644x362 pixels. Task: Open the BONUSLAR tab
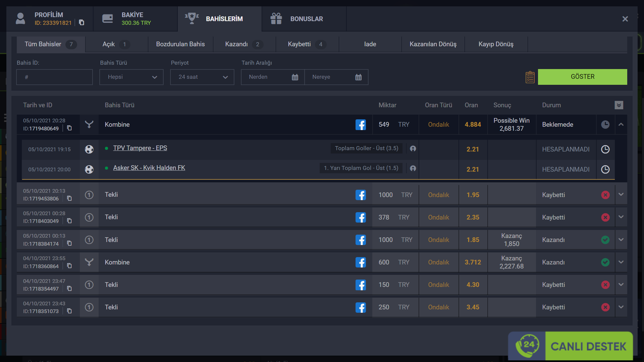point(304,19)
